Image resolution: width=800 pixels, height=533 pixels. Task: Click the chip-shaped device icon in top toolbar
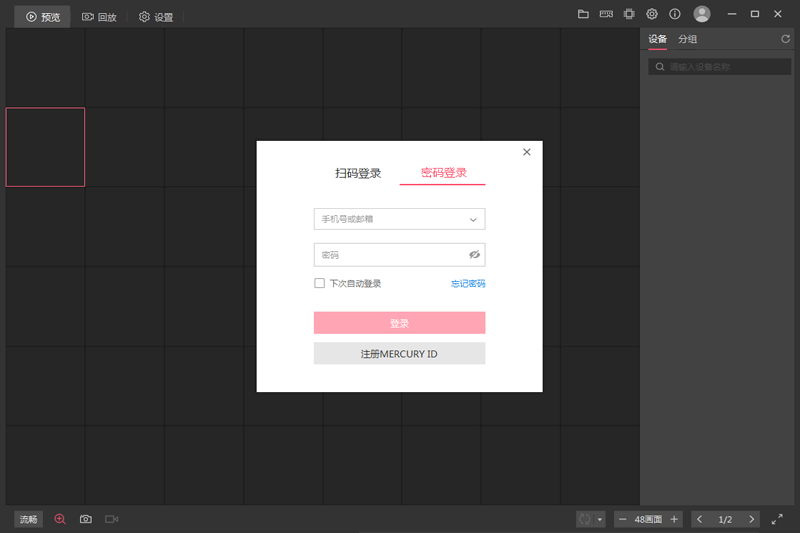(629, 14)
